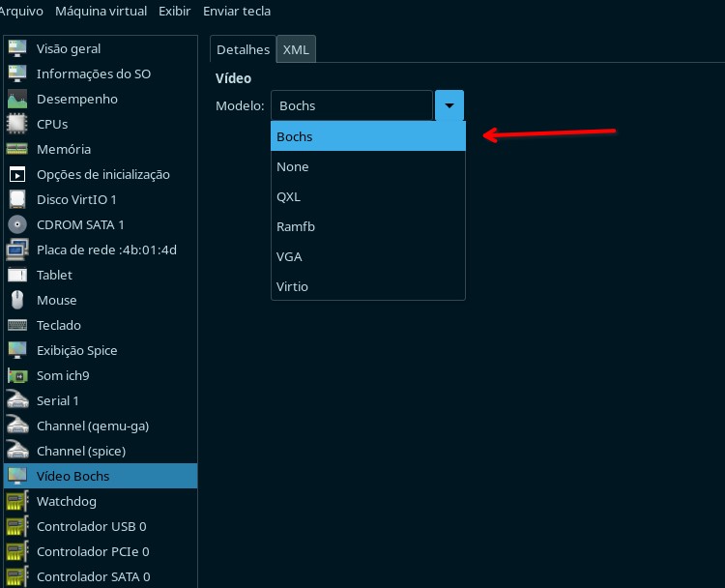The height and width of the screenshot is (588, 725).
Task: Open the Exibir menu
Action: tap(174, 11)
